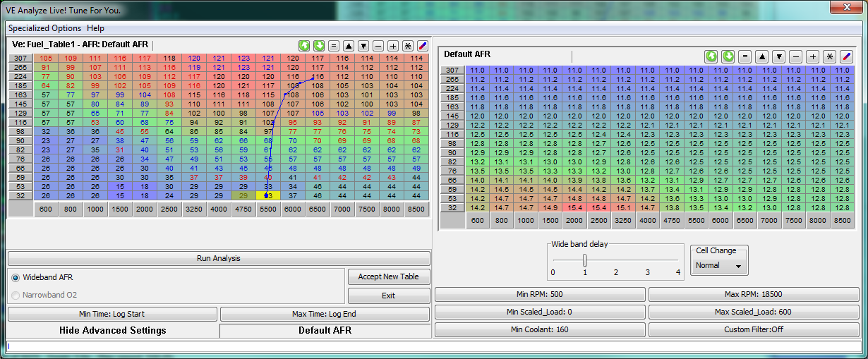Select the Wideband AFR radio button
This screenshot has height=359, width=868.
coord(16,278)
